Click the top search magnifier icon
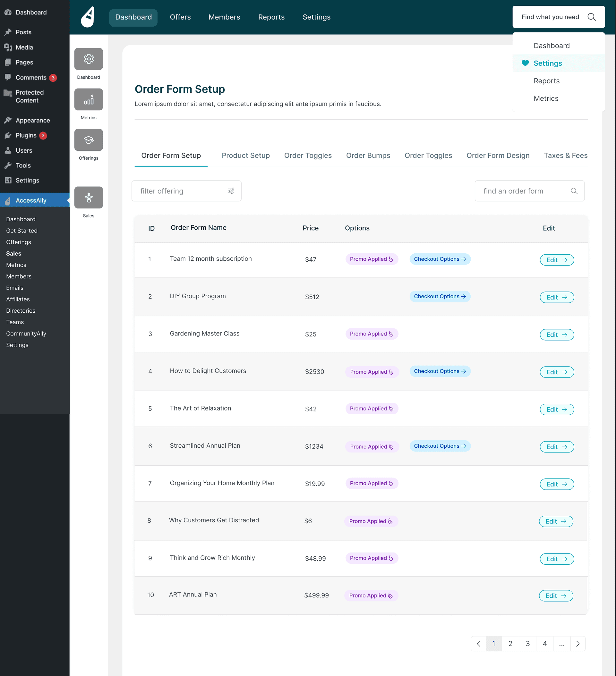Image resolution: width=616 pixels, height=676 pixels. coord(592,17)
